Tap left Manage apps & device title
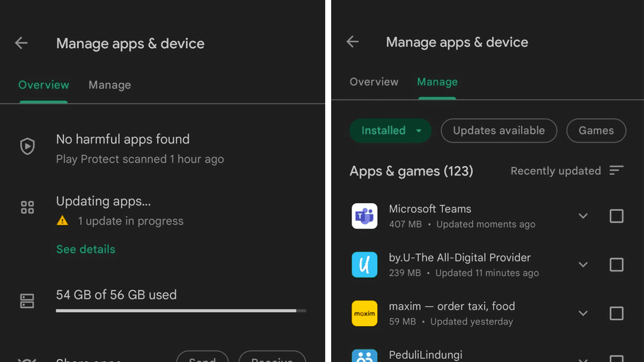Screen dimensions: 644x362 coord(130,43)
